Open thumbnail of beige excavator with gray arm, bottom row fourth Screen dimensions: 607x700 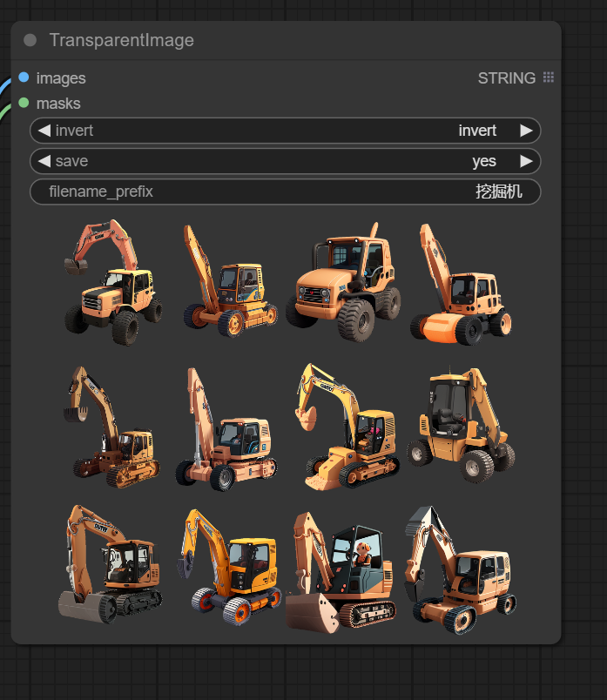click(x=461, y=570)
